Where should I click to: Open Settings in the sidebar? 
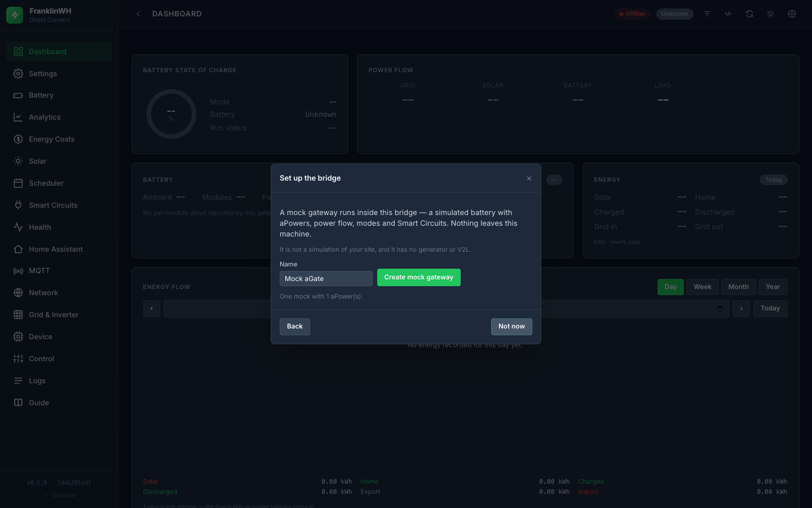tap(59, 73)
